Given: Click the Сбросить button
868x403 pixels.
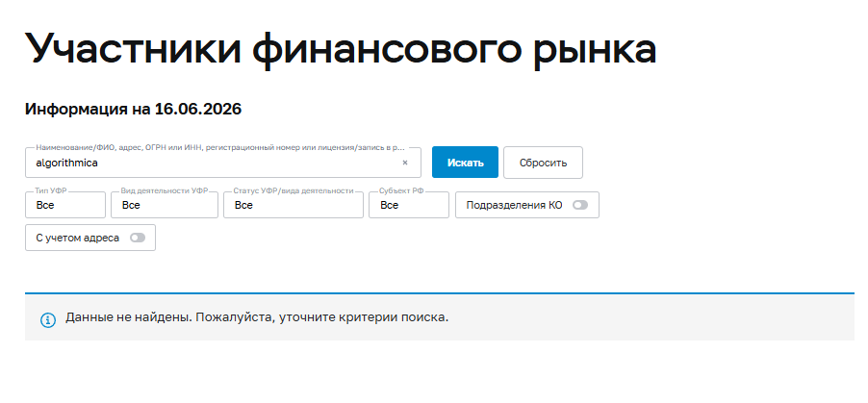Looking at the screenshot, I should click(543, 163).
